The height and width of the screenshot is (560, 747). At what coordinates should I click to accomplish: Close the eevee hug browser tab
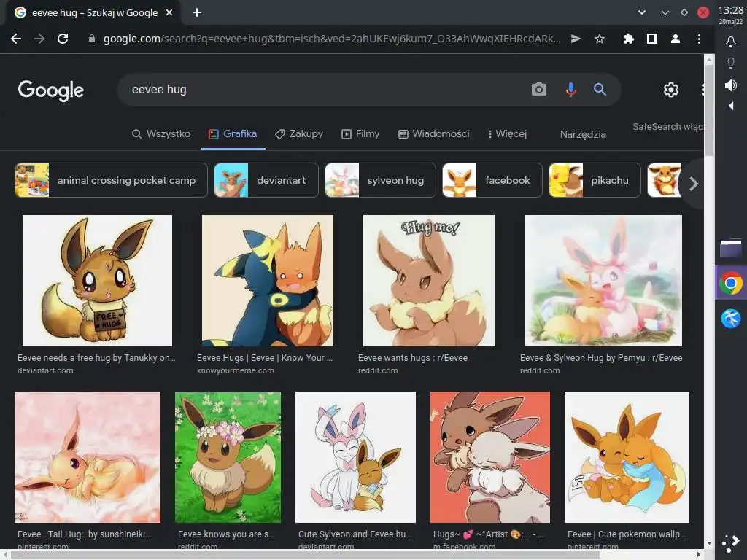[169, 12]
